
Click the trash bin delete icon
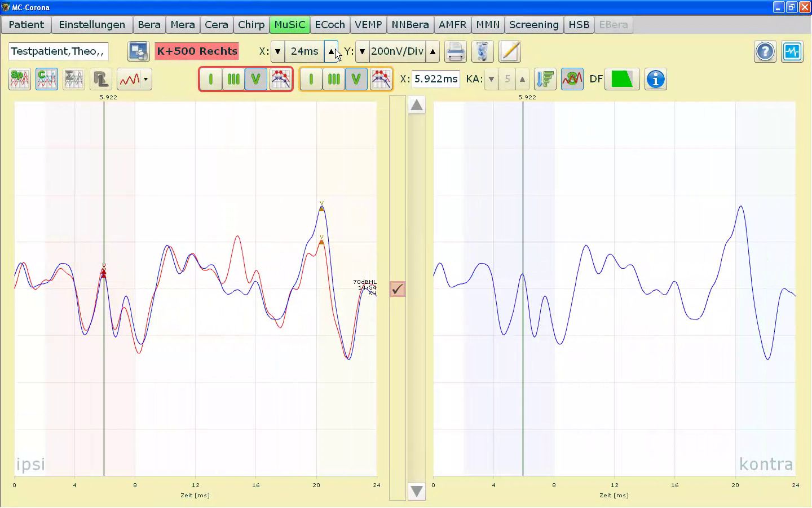tap(482, 51)
